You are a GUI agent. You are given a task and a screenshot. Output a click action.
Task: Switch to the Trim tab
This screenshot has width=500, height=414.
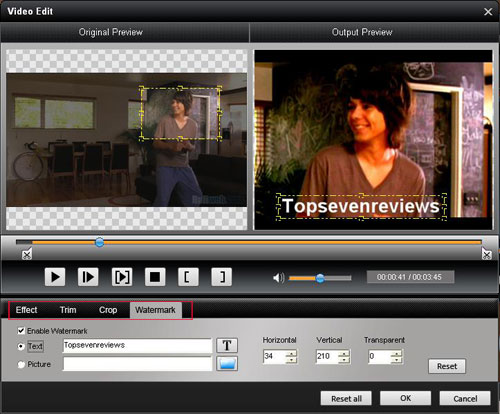point(68,310)
